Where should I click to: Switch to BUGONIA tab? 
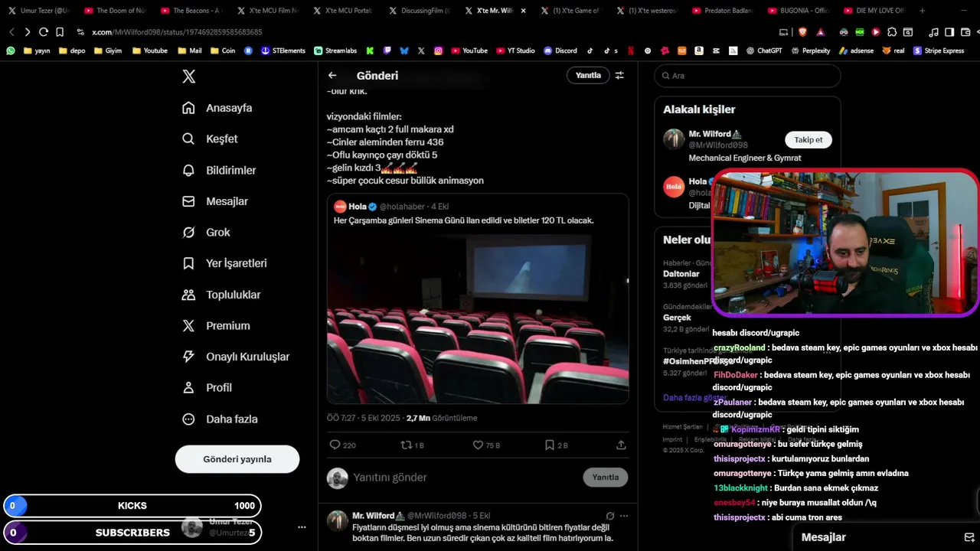[799, 11]
